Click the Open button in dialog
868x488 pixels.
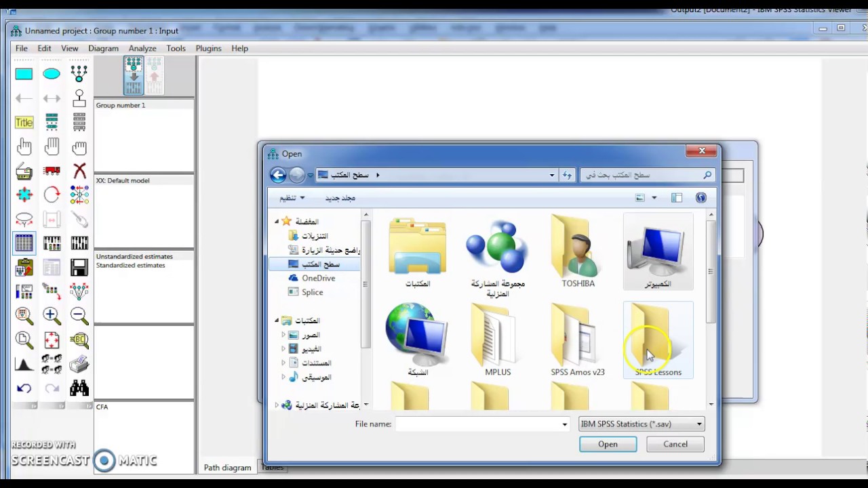click(x=608, y=444)
